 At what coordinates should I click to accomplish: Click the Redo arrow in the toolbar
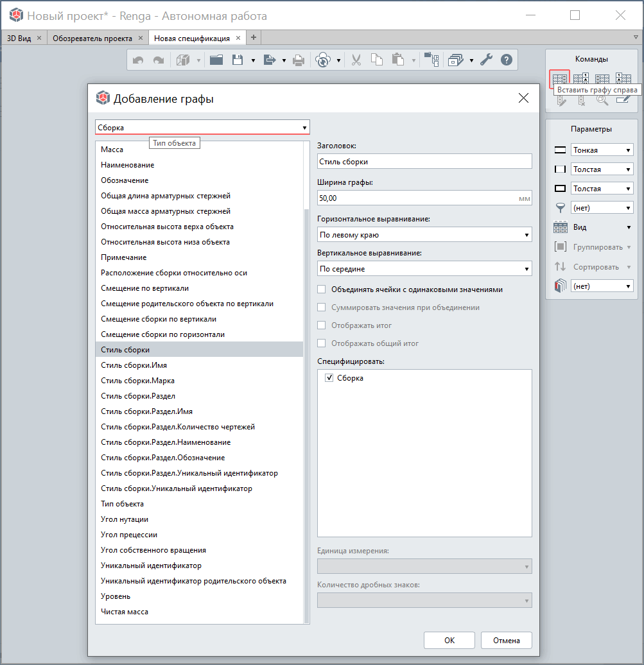pyautogui.click(x=159, y=60)
